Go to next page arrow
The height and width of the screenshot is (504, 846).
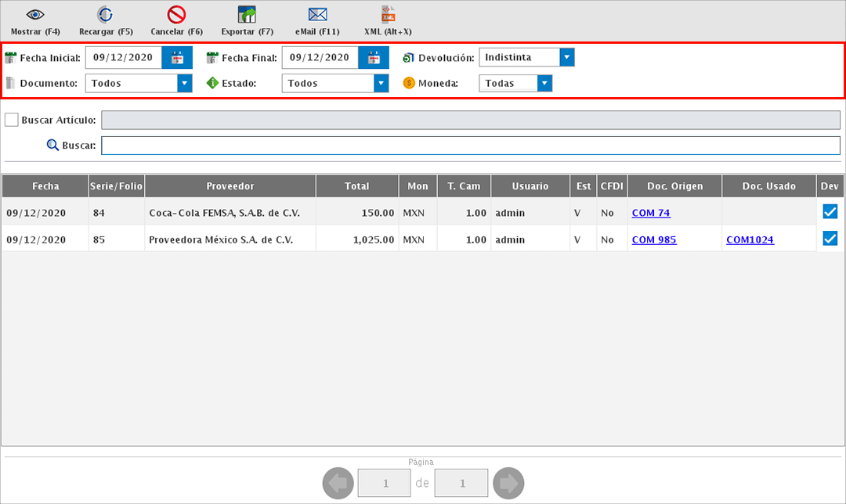click(509, 484)
